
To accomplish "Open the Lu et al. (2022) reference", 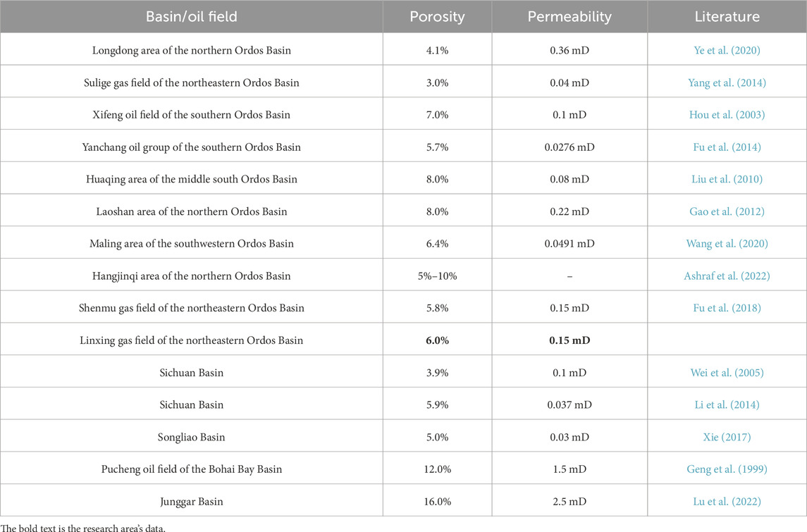I will [x=727, y=502].
